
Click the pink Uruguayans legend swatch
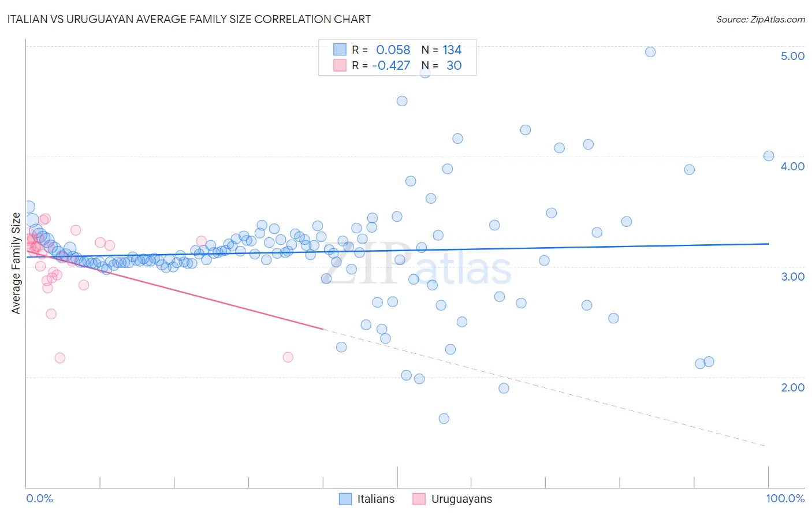[419, 499]
